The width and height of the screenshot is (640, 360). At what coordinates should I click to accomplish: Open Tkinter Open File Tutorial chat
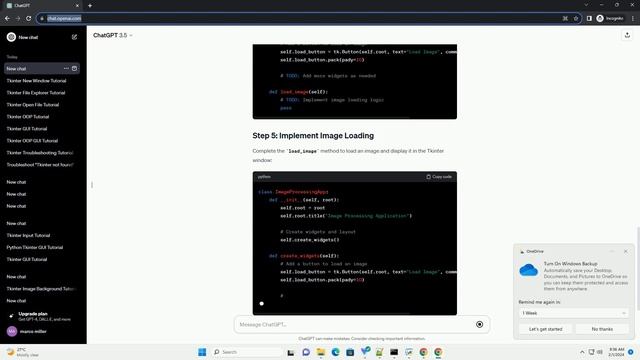[33, 105]
